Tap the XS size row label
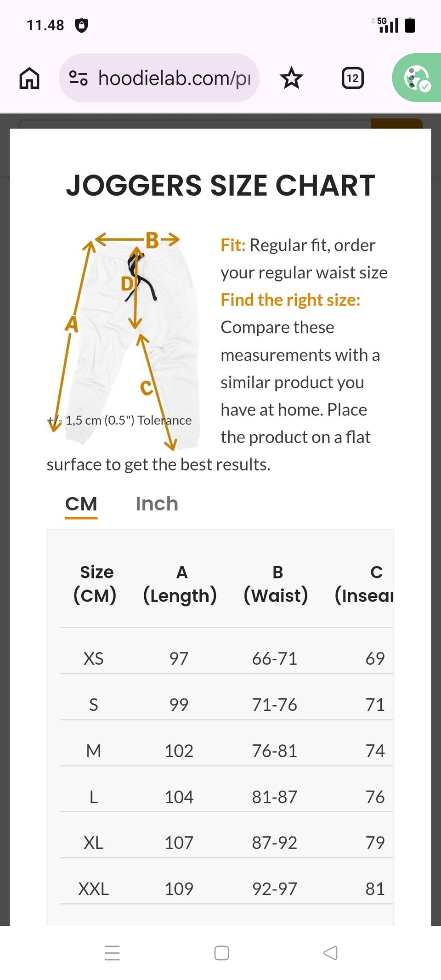The width and height of the screenshot is (441, 980). (94, 659)
